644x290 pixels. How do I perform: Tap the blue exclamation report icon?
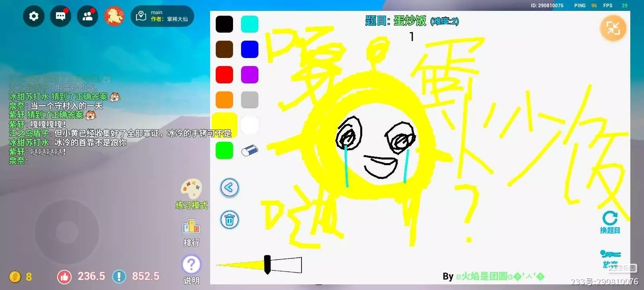pos(119,277)
